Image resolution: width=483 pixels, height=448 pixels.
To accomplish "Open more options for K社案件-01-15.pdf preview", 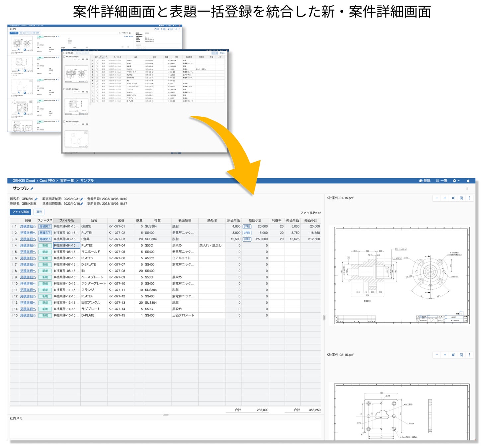I will (x=469, y=198).
